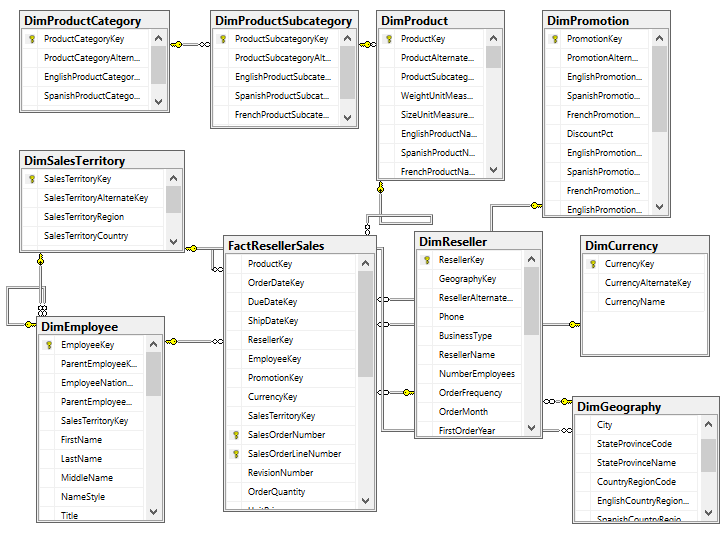Click the key icon next to ProductSubcategoryKey
Viewport: 728px width, 534px height.
pos(223,39)
